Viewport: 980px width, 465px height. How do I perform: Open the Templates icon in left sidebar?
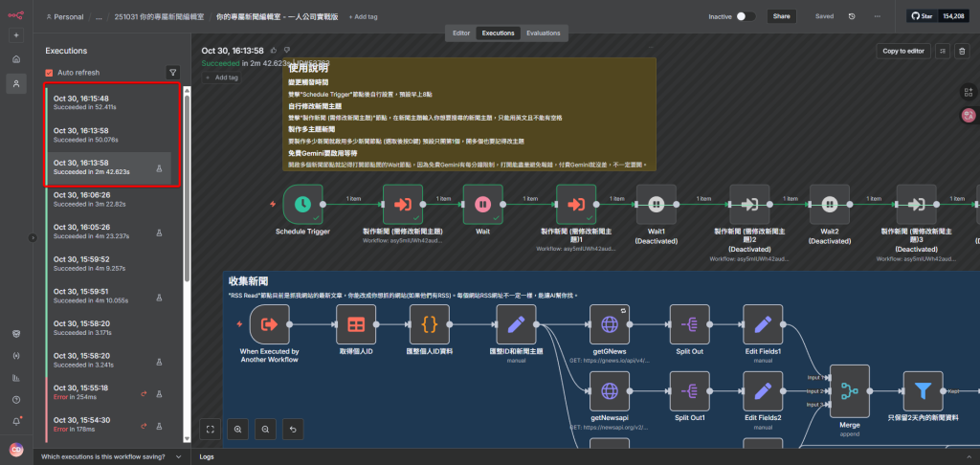[x=16, y=334]
